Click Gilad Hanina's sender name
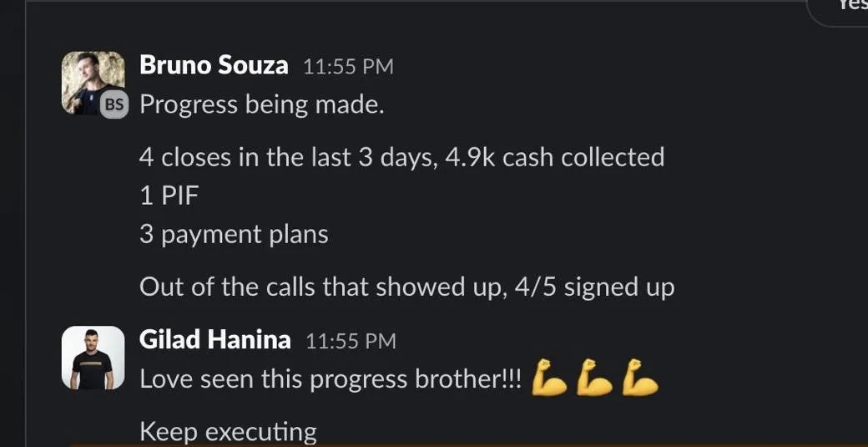This screenshot has width=868, height=447. tap(214, 340)
